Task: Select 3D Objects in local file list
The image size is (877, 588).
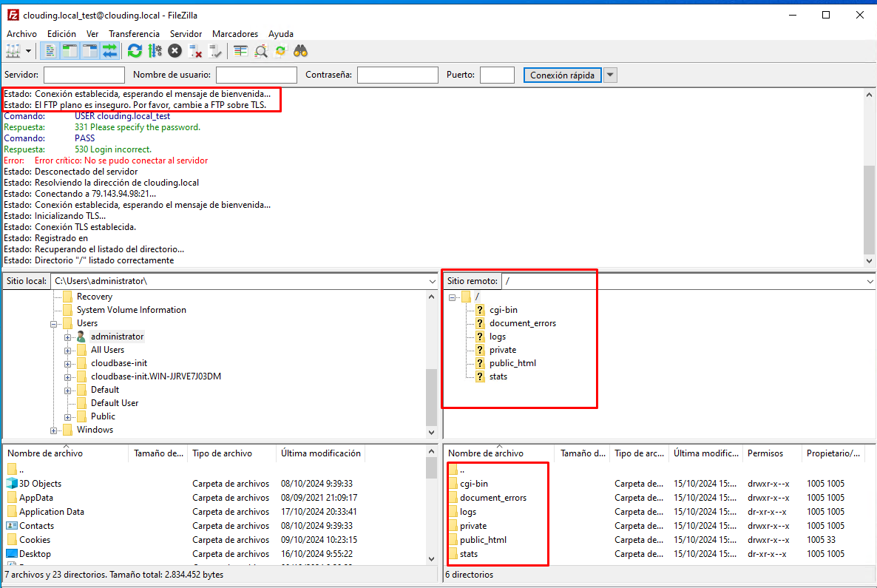Action: point(40,484)
